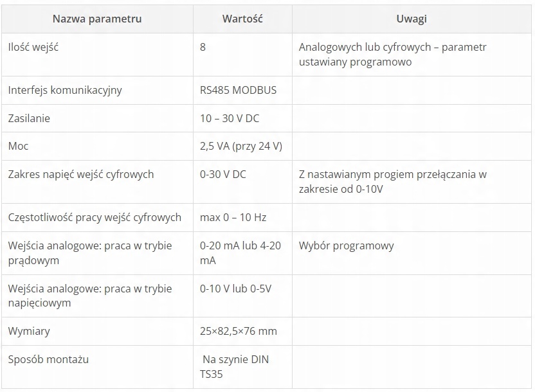Click the "Zasilanie" parameter name

29,118
